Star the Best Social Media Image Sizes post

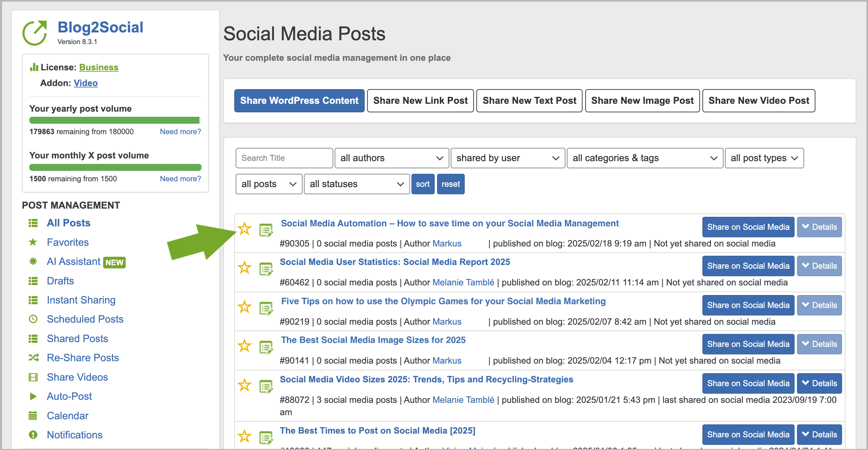(x=244, y=346)
